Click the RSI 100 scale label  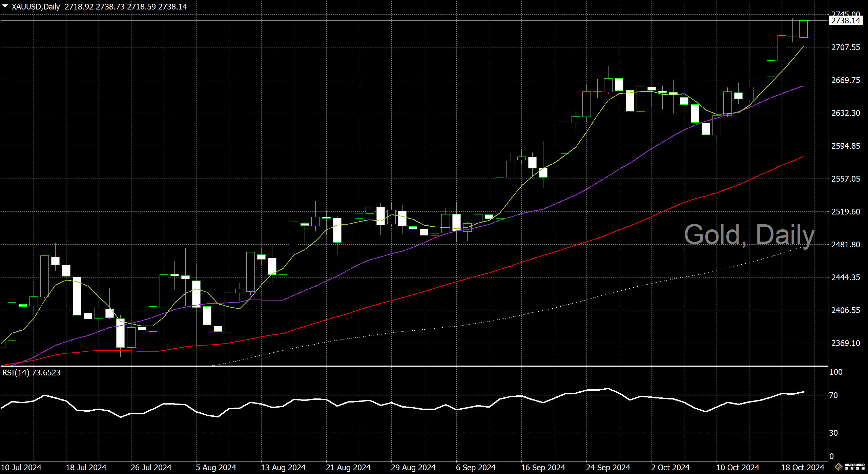836,372
